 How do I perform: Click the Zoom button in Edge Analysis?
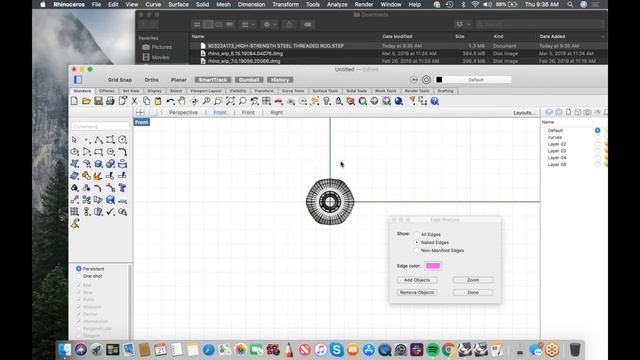pyautogui.click(x=473, y=280)
